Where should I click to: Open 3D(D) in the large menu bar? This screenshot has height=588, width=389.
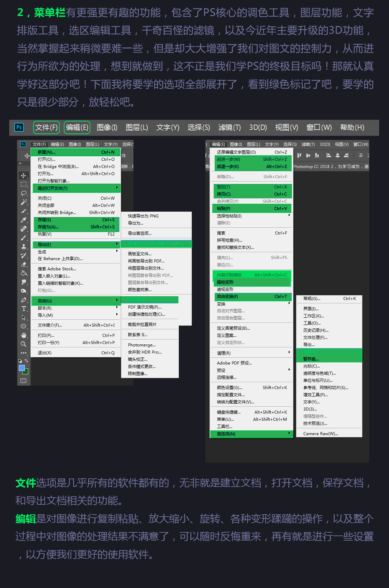coord(258,128)
